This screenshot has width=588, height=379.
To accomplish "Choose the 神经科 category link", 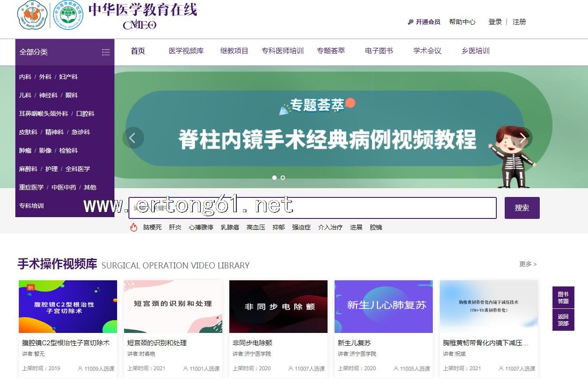I will click(48, 95).
